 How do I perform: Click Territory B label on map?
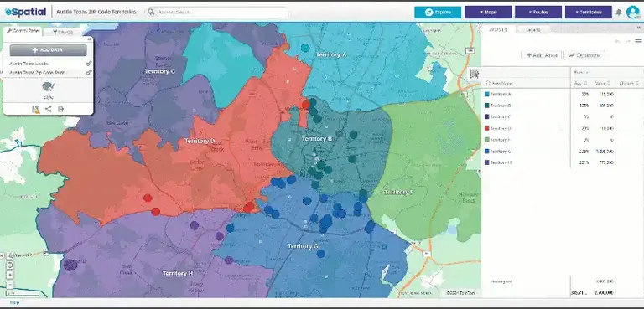[317, 139]
